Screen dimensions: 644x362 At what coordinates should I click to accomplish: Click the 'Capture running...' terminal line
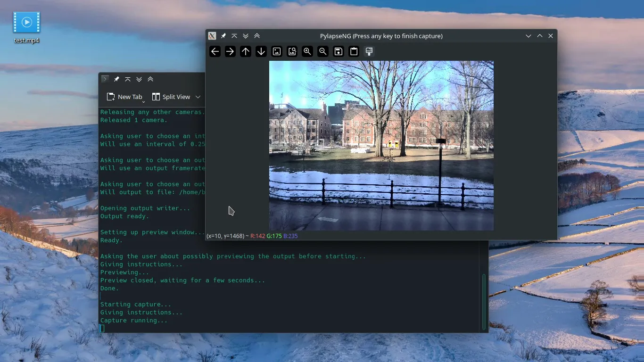click(x=134, y=321)
